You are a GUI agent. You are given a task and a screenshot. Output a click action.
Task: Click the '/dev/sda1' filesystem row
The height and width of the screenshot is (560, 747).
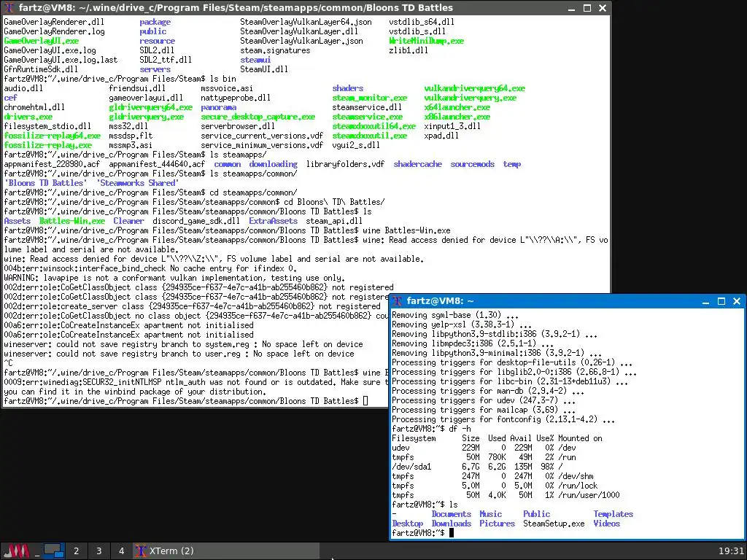pos(477,467)
